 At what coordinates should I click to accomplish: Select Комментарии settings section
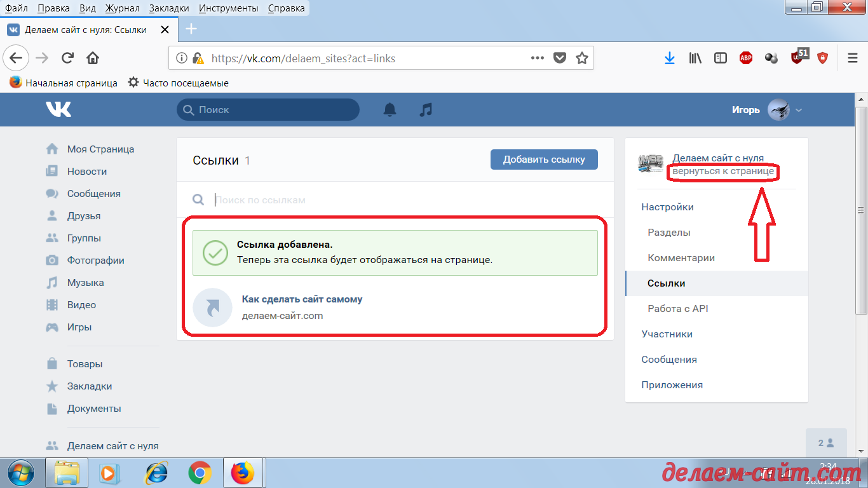click(717, 258)
